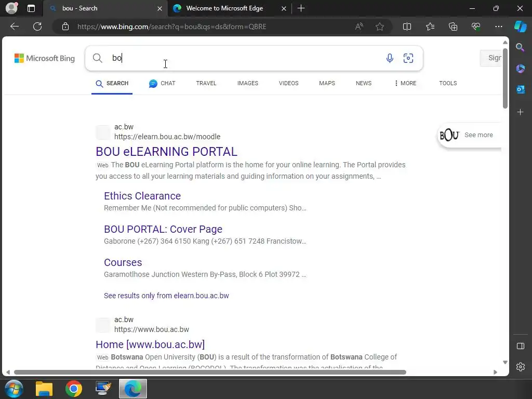Open the Courses sublink
532x399 pixels.
point(123,262)
